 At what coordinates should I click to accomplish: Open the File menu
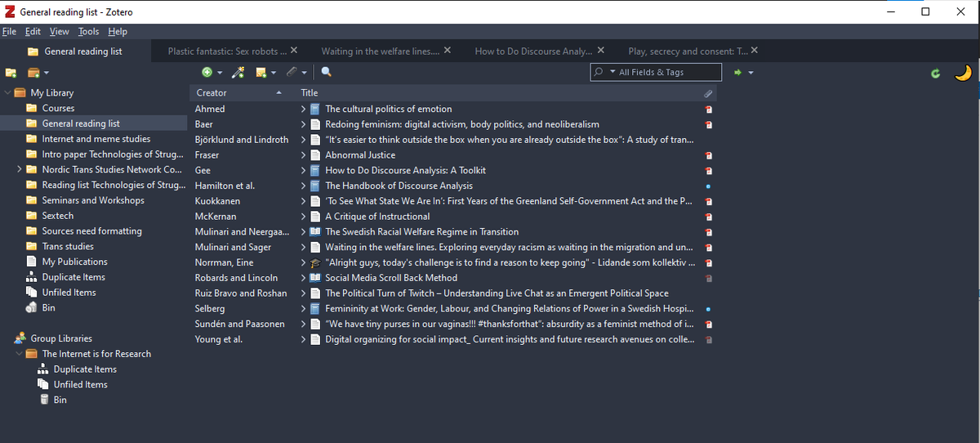tap(9, 31)
